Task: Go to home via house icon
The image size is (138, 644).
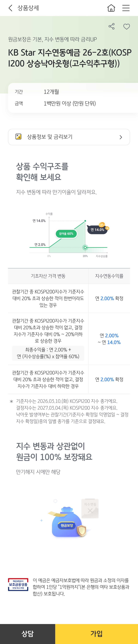Action: click(111, 8)
